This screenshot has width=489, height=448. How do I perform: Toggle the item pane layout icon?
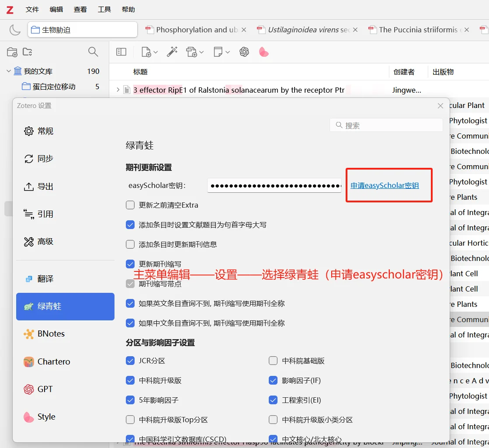coord(121,51)
